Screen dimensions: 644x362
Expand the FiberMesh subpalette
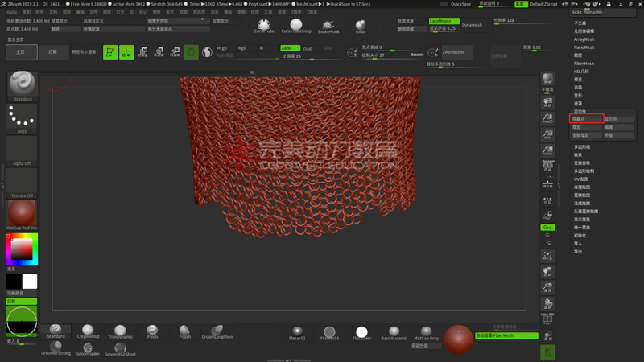coord(584,64)
